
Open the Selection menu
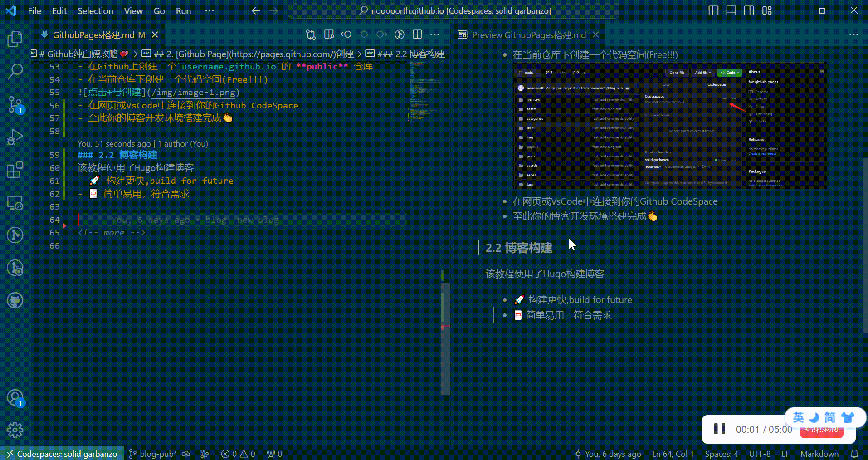pos(95,11)
